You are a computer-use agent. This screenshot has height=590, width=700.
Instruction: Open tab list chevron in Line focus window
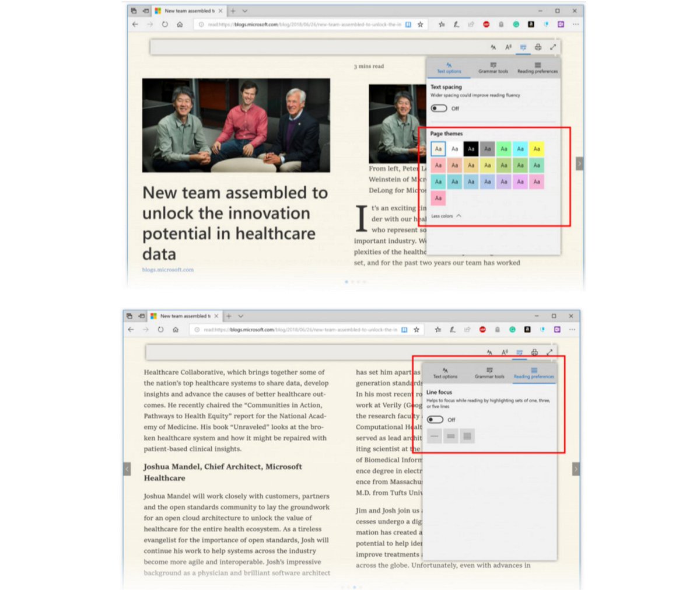coord(240,316)
